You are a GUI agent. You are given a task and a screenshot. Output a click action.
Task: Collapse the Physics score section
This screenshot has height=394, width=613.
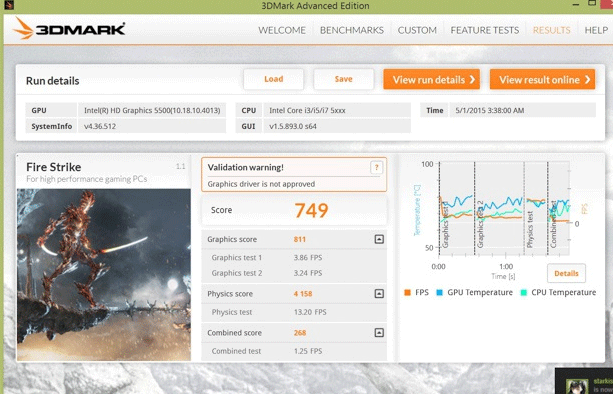coord(379,294)
